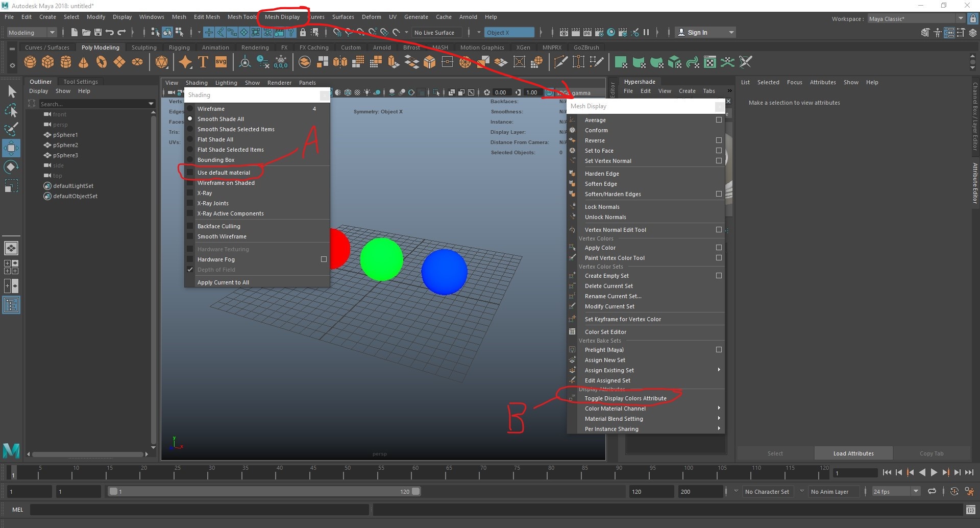Click the Undo icon in the status line

point(109,32)
